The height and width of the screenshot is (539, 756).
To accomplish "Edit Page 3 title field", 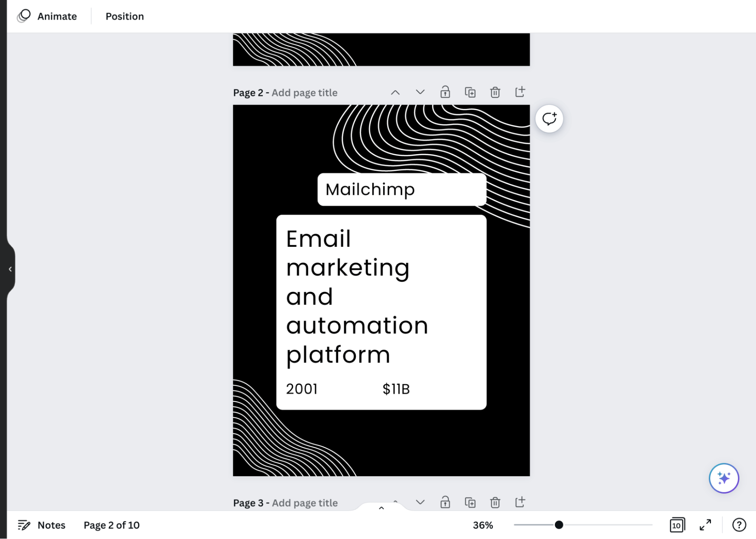I will click(304, 503).
